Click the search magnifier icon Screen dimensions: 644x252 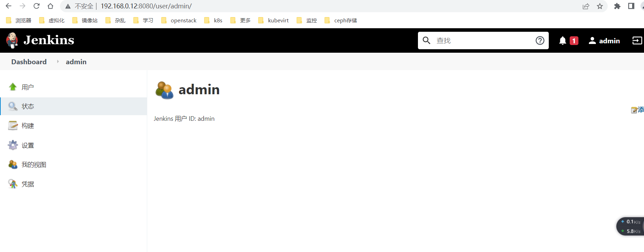point(426,40)
